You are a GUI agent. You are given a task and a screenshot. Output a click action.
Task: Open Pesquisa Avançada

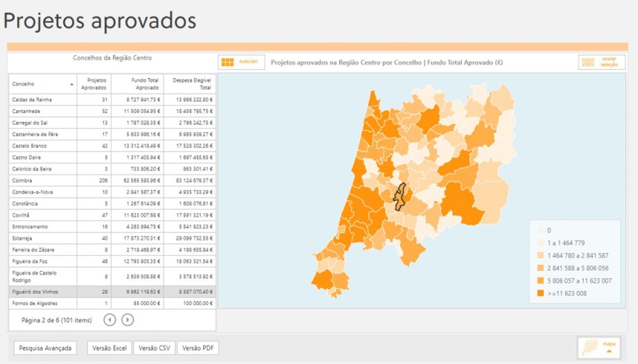coord(46,348)
